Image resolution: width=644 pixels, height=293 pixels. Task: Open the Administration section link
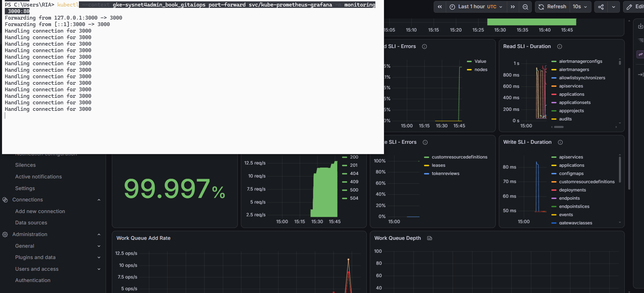[x=30, y=234]
